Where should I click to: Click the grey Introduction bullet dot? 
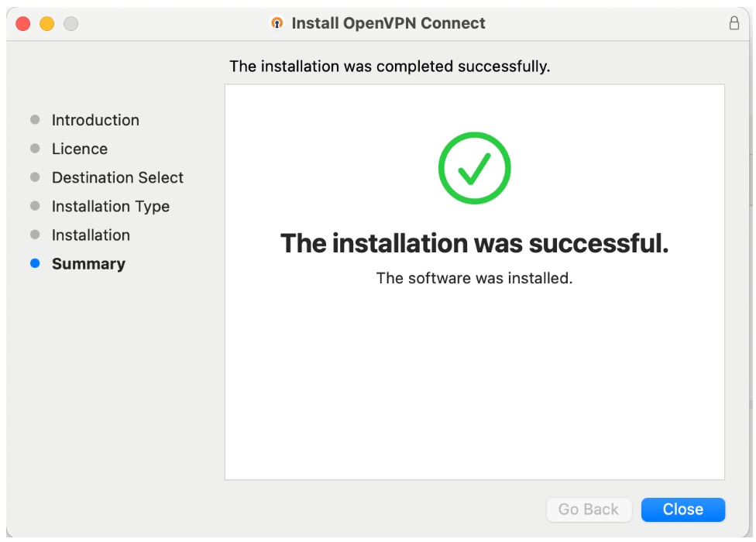(x=35, y=120)
